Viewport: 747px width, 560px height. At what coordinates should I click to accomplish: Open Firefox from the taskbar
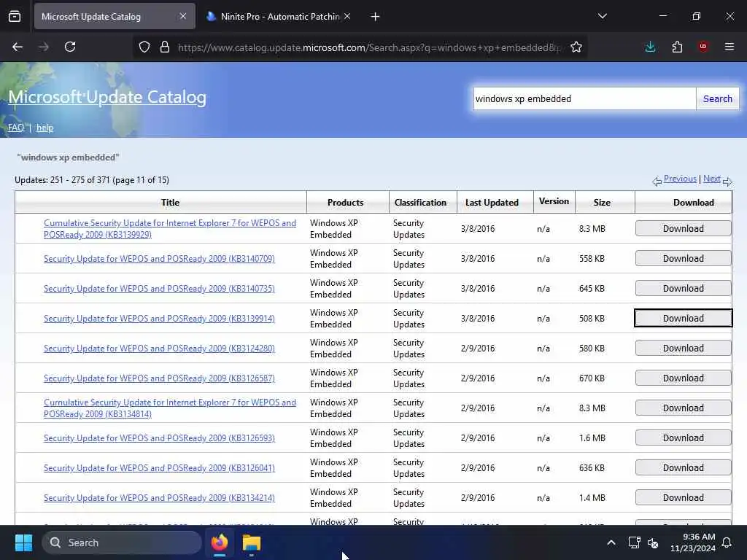[x=220, y=542]
